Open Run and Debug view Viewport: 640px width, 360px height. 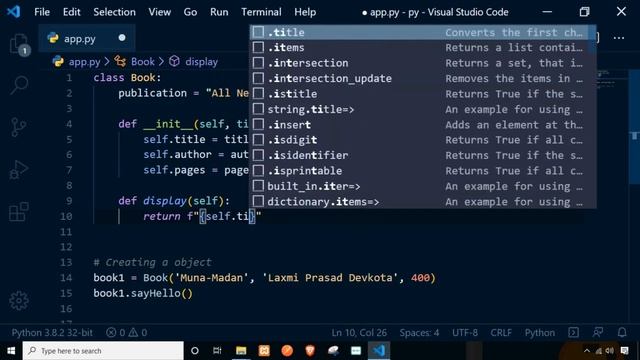point(18,170)
